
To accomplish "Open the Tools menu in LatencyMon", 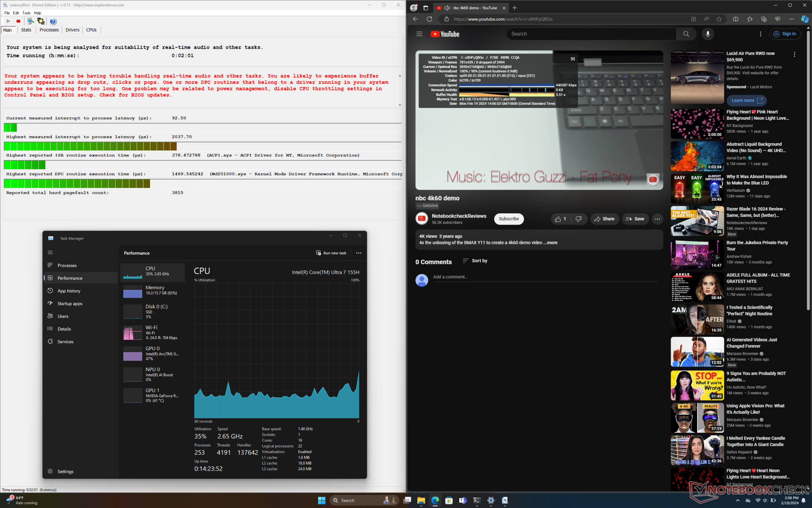I will pyautogui.click(x=26, y=13).
